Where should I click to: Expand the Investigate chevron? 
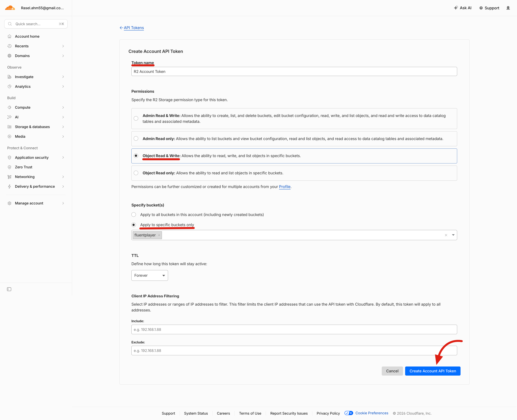click(x=63, y=77)
